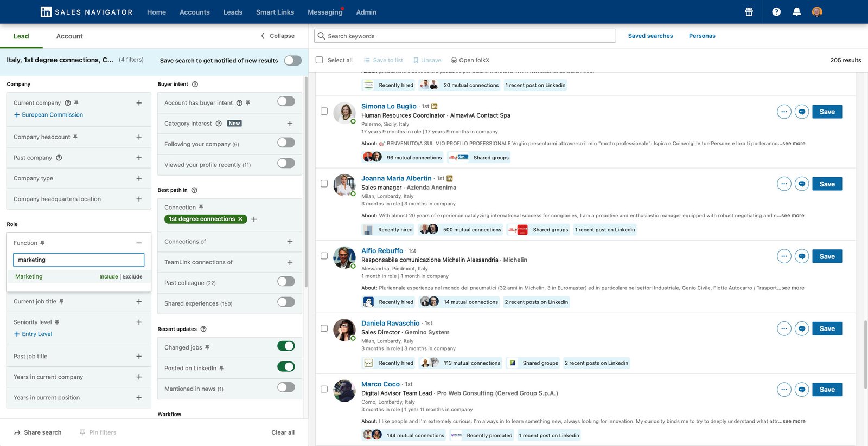Open the Smart Links menu
Image resolution: width=868 pixels, height=446 pixels.
click(275, 12)
